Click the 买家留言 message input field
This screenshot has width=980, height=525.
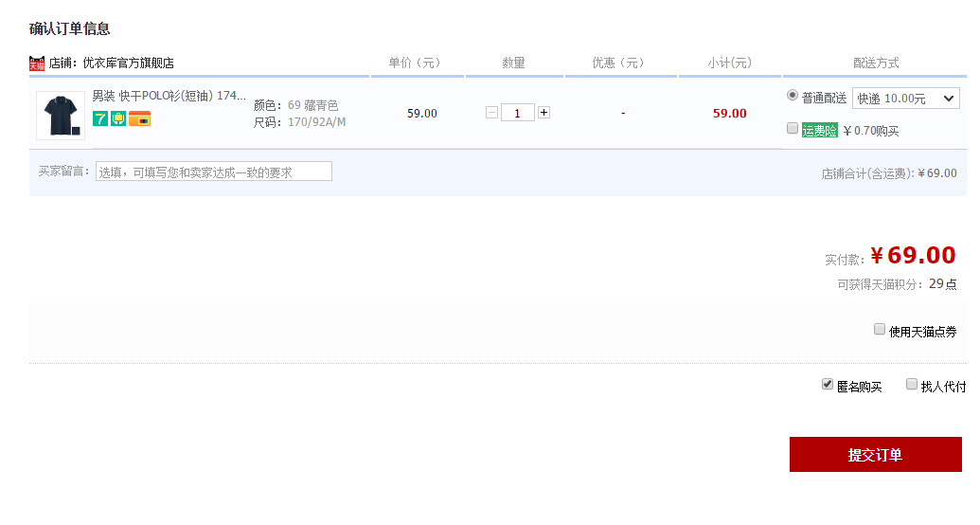214,172
